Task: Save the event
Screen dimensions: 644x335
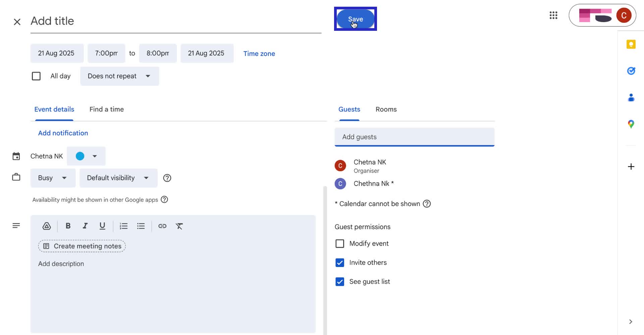Action: coord(355,19)
